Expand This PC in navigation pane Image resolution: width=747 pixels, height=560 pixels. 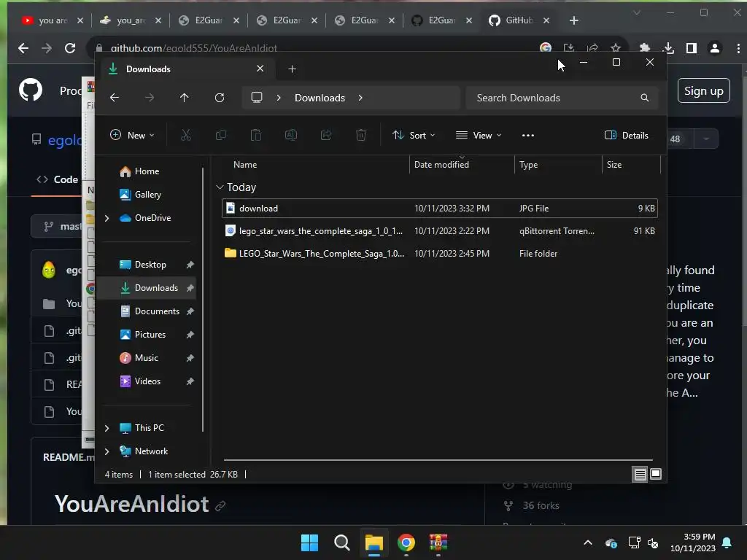[x=107, y=428]
